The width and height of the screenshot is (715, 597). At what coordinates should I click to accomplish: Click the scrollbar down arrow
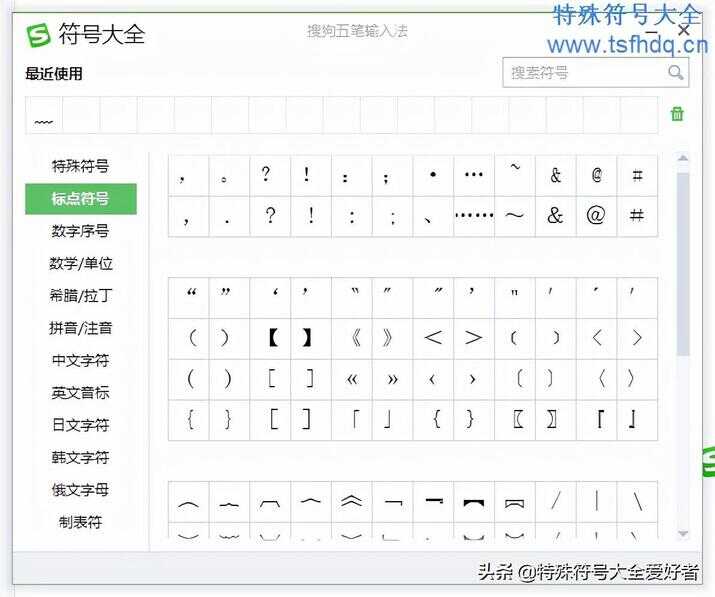683,534
